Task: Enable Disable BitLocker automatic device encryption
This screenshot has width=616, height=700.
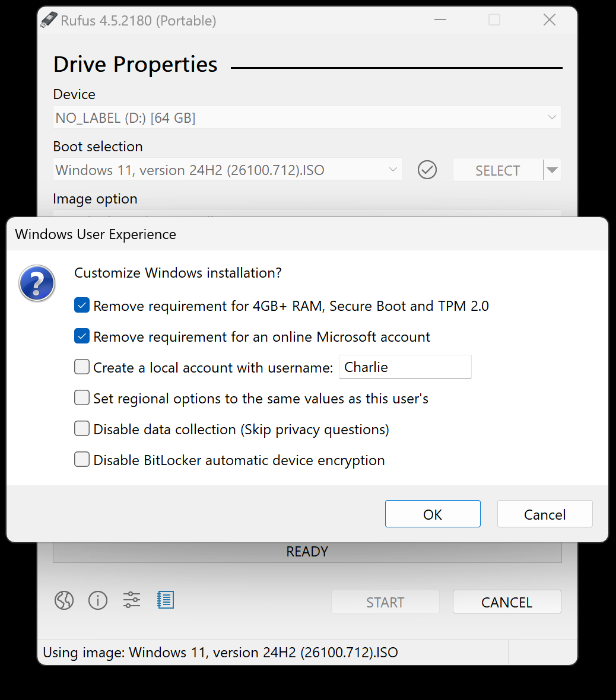Action: [x=81, y=459]
